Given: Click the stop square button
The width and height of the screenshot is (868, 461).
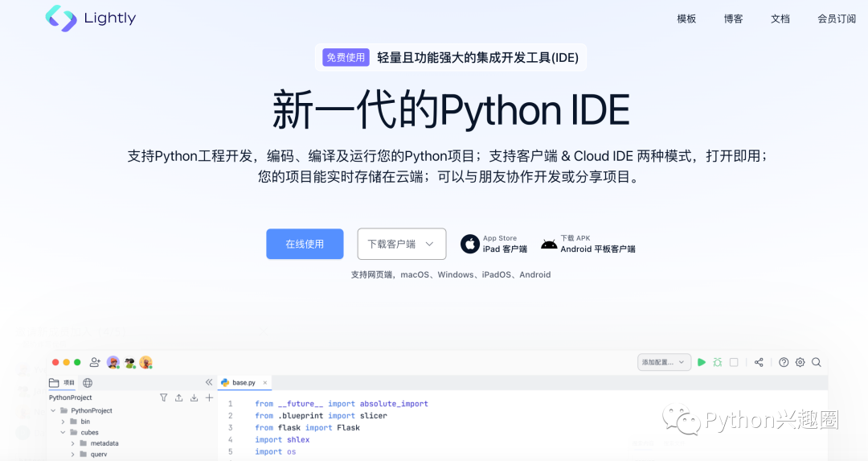Looking at the screenshot, I should click(x=734, y=362).
